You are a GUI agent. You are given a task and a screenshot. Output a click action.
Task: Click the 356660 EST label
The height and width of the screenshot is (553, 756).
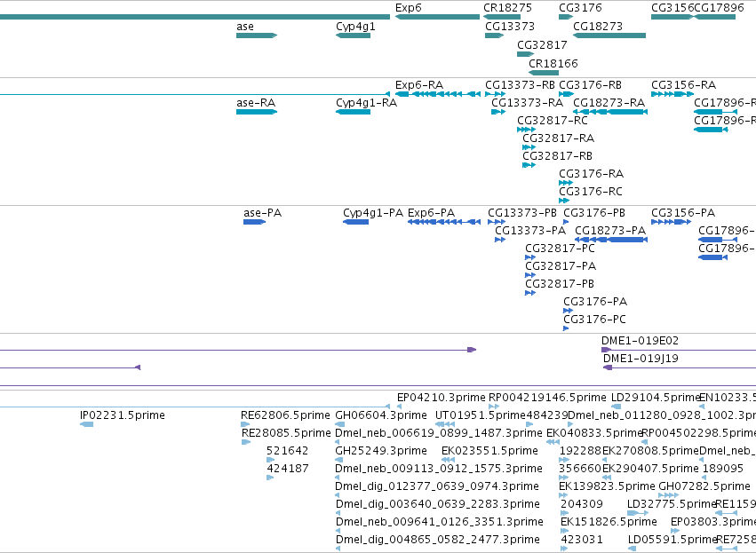coord(580,469)
